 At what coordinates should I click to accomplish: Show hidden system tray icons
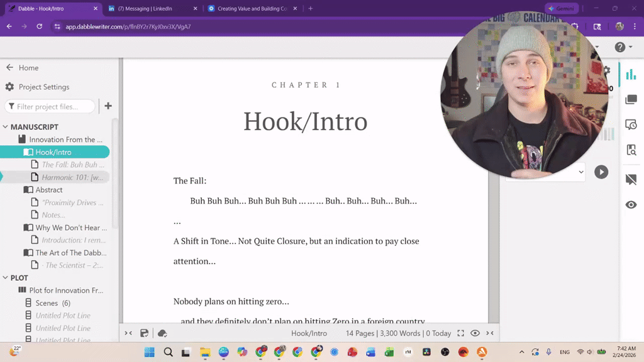pyautogui.click(x=521, y=352)
